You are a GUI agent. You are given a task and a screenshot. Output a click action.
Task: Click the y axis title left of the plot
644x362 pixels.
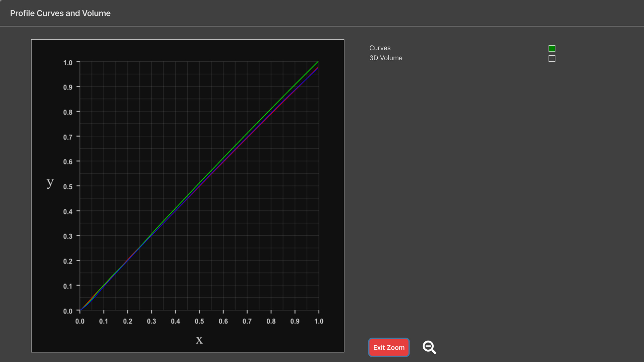click(50, 183)
